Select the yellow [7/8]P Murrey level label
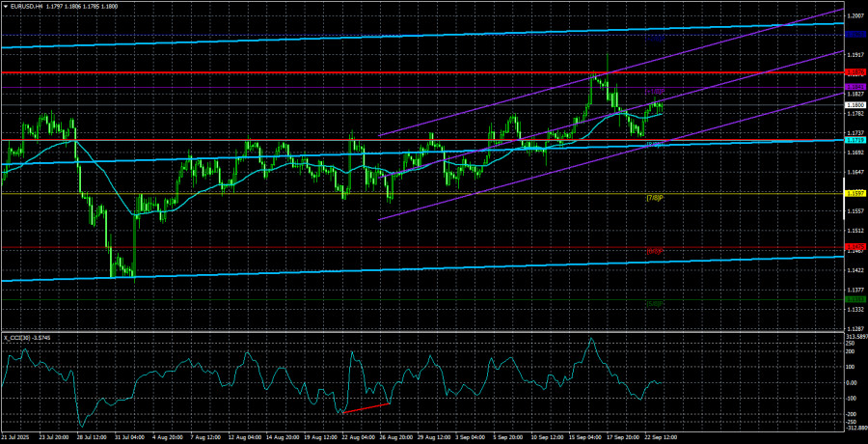 (656, 198)
